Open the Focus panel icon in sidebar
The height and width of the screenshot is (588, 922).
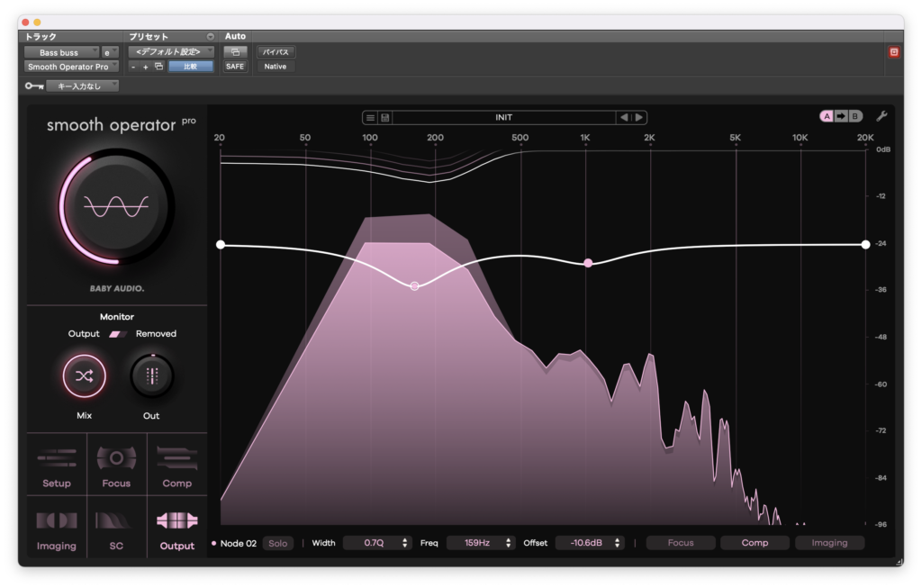point(116,466)
